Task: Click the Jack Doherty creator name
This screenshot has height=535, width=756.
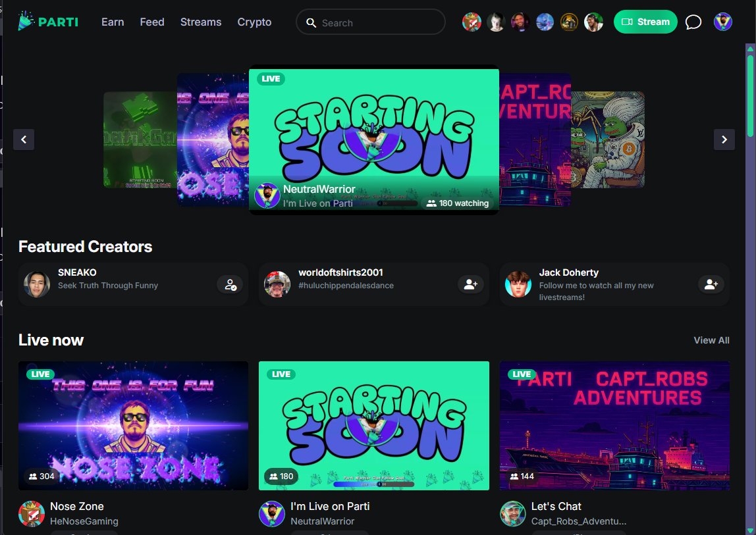Action: pyautogui.click(x=569, y=272)
